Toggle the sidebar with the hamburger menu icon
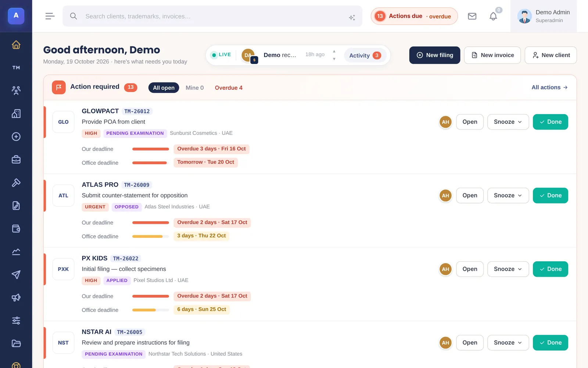The image size is (588, 368). 50,16
